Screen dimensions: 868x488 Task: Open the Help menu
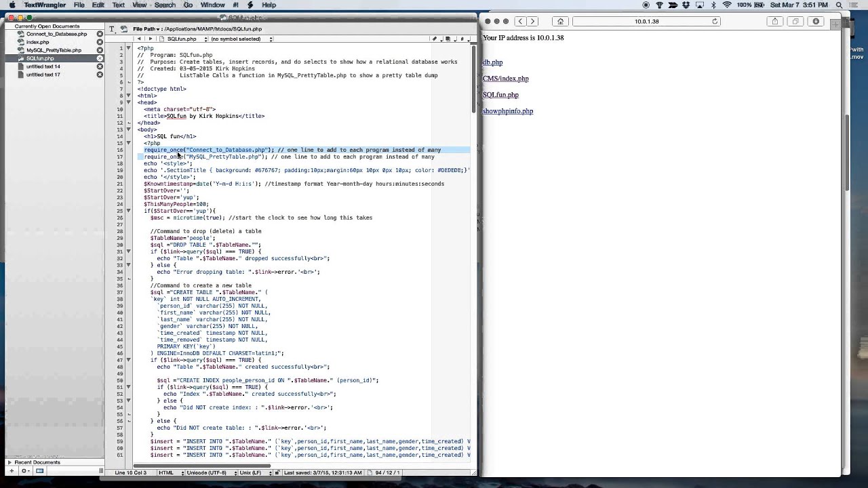click(269, 5)
